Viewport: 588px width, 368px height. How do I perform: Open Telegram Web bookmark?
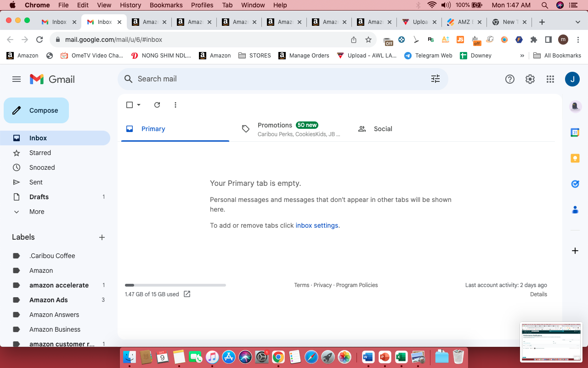pos(428,56)
